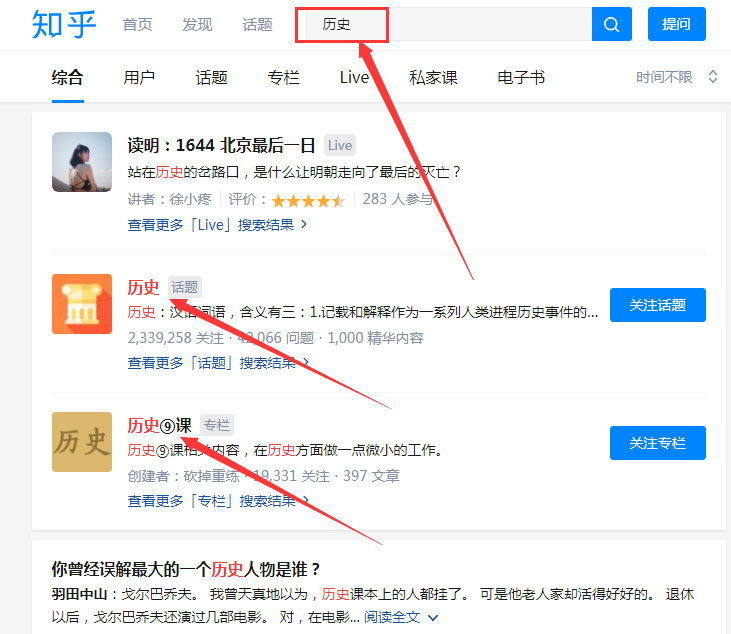Click the orange 历史 topic column icon
Screen dimensions: 731x634
(x=82, y=304)
